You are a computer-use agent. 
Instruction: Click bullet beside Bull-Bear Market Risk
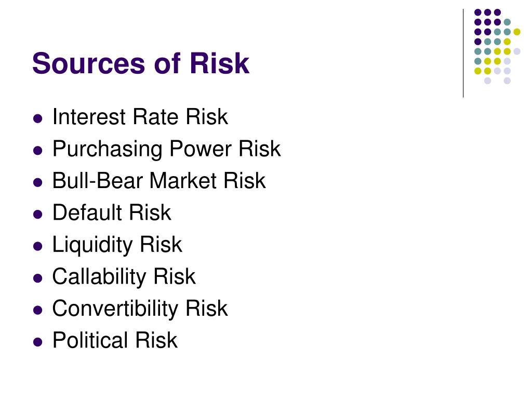[x=37, y=182]
